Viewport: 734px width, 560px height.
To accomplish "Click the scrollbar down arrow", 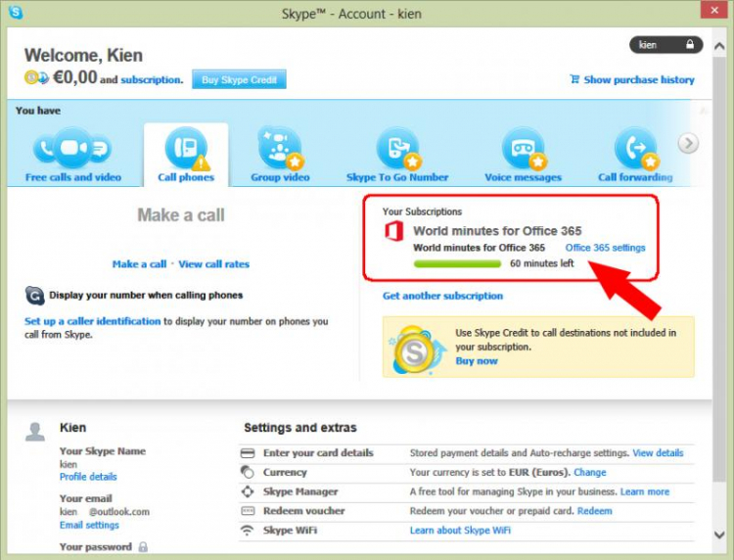I will tap(719, 535).
